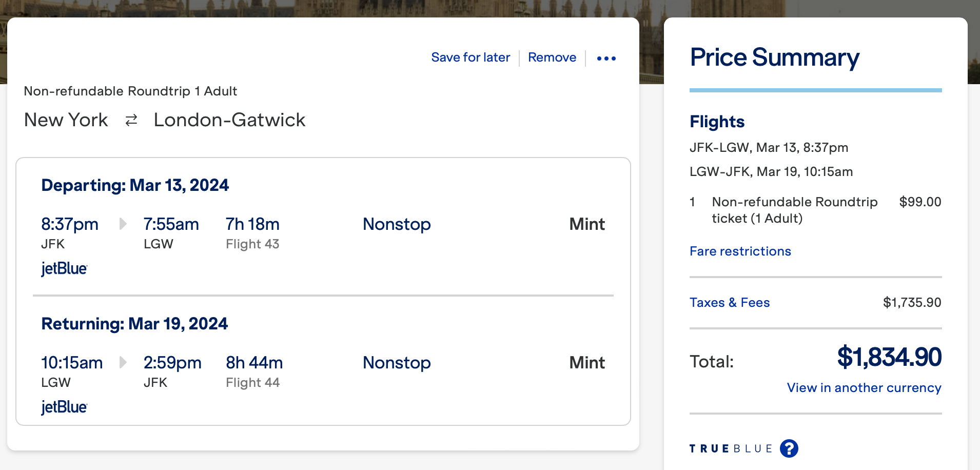Click Nonstop on the departing flight

(x=397, y=224)
